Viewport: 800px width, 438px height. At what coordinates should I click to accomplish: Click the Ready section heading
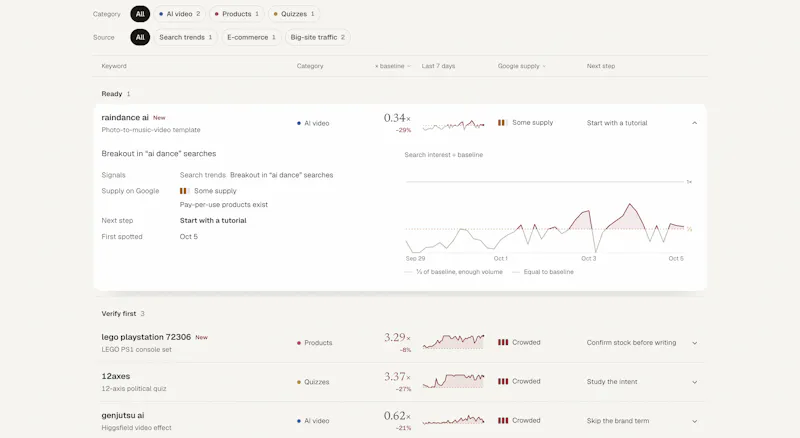[x=112, y=94]
